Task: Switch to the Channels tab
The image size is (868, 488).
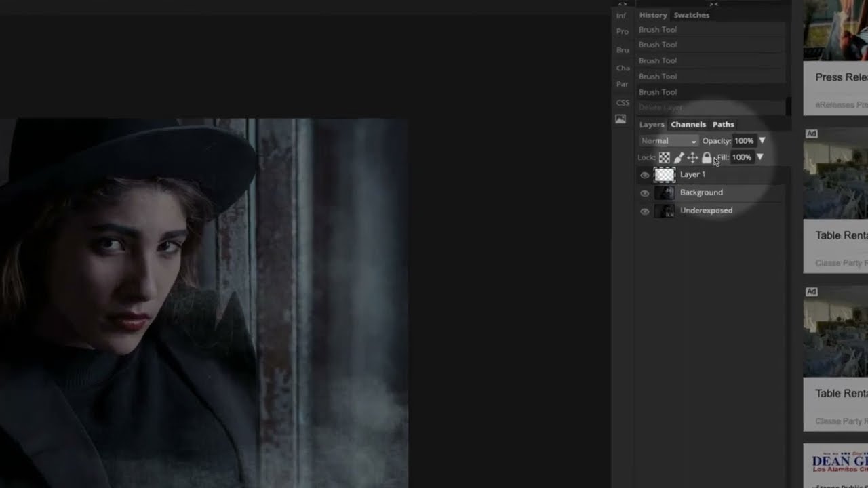Action: (x=688, y=125)
